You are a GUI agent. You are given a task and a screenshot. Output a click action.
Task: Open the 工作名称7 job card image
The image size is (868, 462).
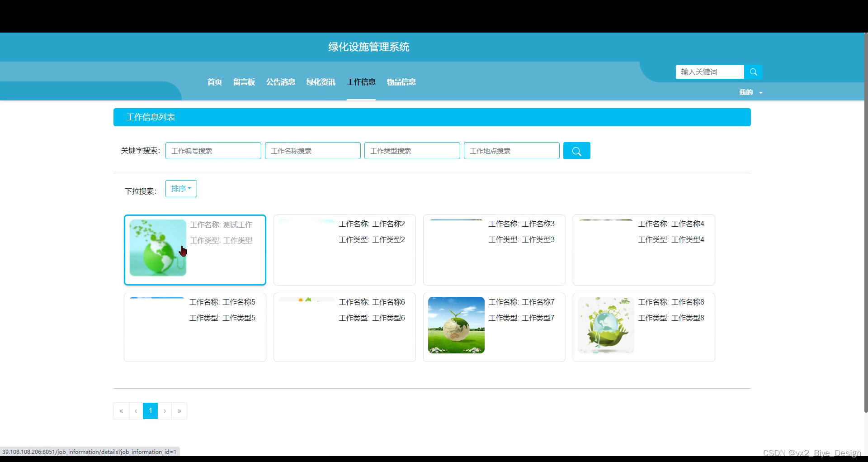(456, 324)
